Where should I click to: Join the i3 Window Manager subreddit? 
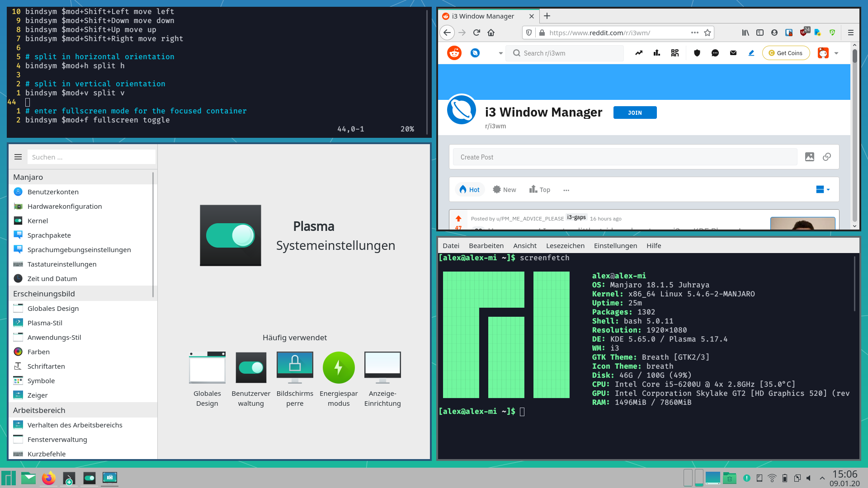(635, 113)
